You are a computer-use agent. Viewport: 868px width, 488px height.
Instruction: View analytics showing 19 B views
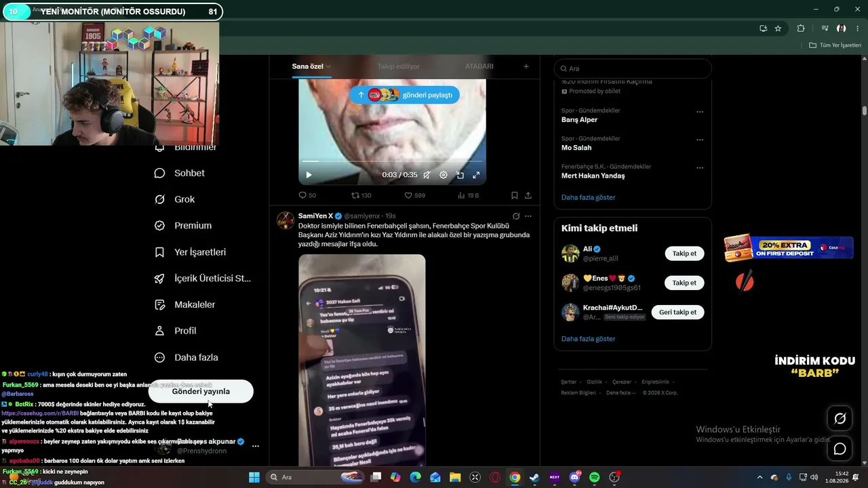(x=468, y=195)
